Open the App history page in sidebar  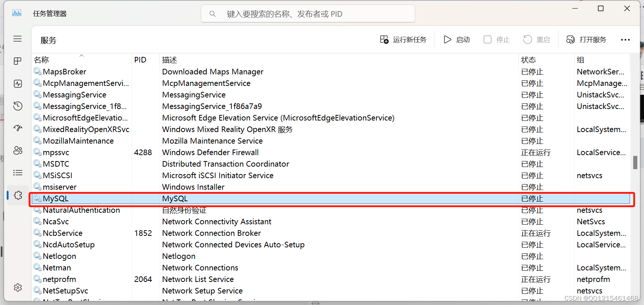click(x=17, y=106)
